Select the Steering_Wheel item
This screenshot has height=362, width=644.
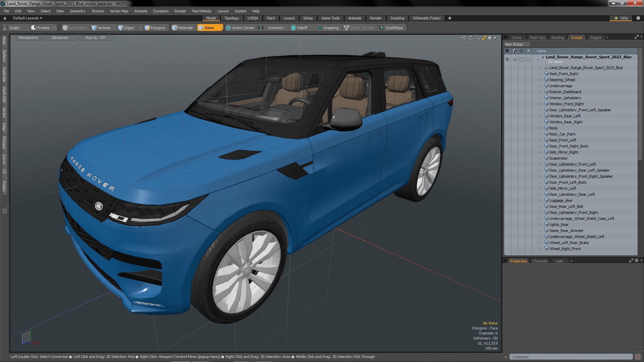pyautogui.click(x=562, y=80)
